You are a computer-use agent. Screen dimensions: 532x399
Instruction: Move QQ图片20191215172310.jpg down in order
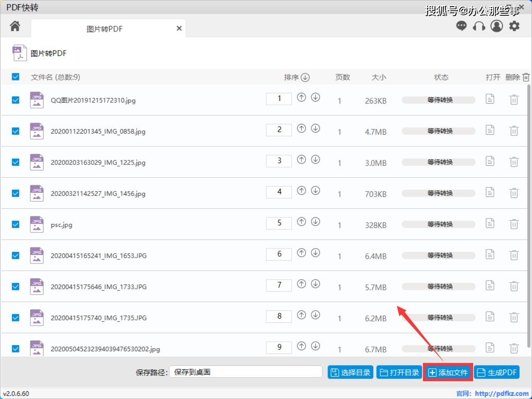(x=316, y=97)
